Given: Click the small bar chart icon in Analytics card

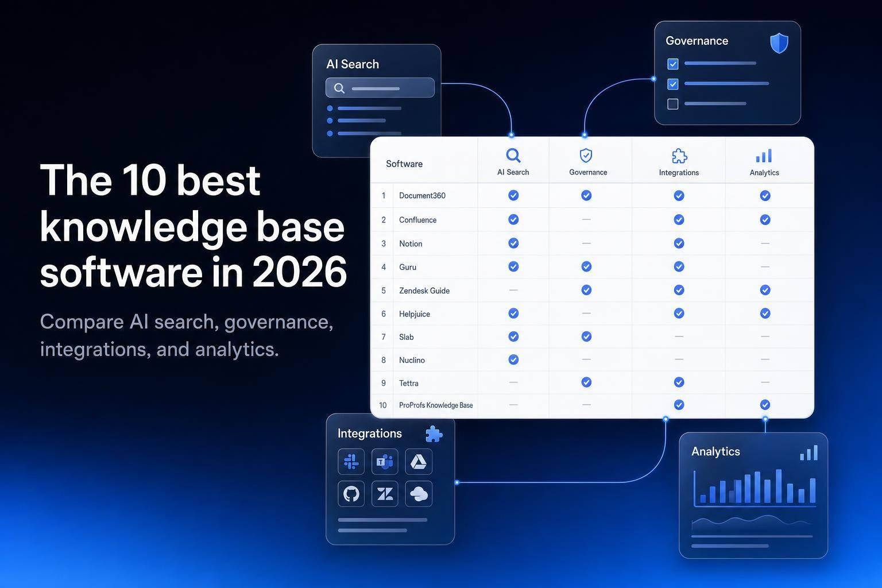Looking at the screenshot, I should tap(808, 454).
